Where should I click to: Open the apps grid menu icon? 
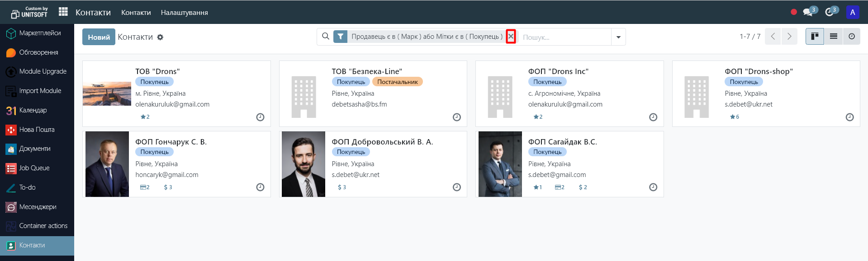63,12
